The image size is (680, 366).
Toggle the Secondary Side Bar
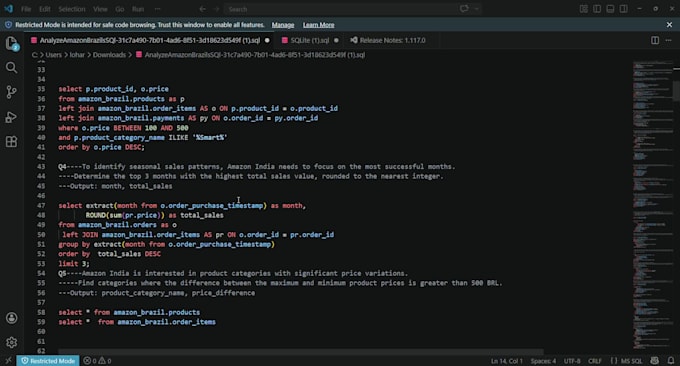(x=624, y=9)
